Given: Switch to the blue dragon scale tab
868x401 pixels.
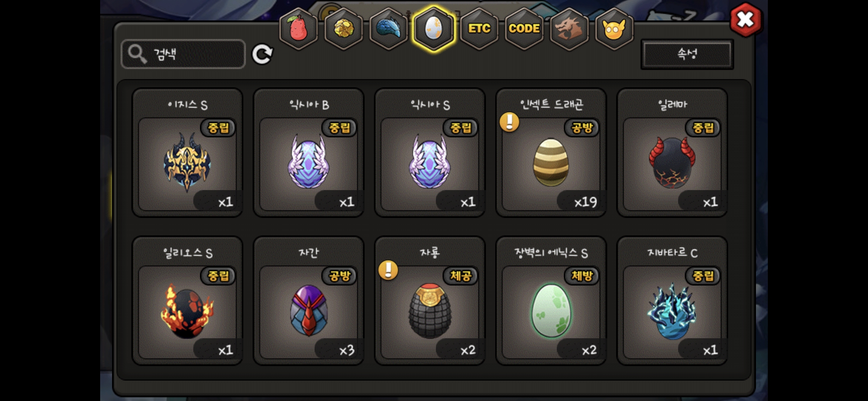Looking at the screenshot, I should tap(389, 29).
